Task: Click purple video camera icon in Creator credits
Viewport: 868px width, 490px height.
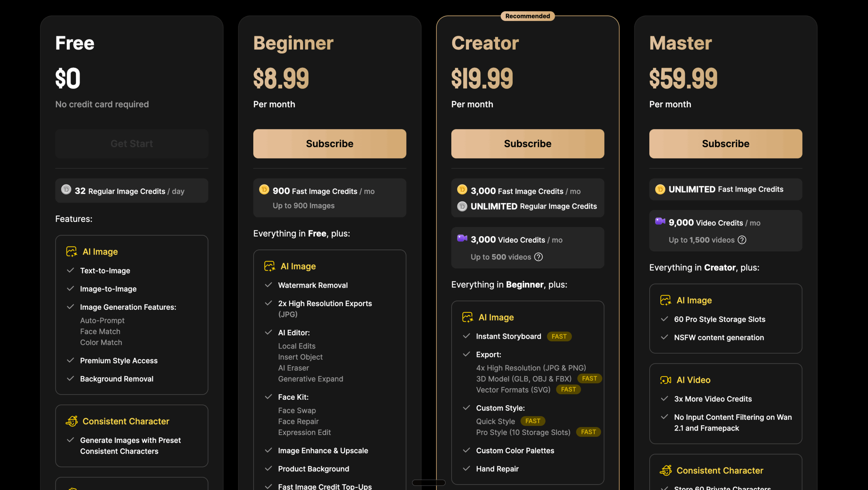Action: tap(462, 238)
